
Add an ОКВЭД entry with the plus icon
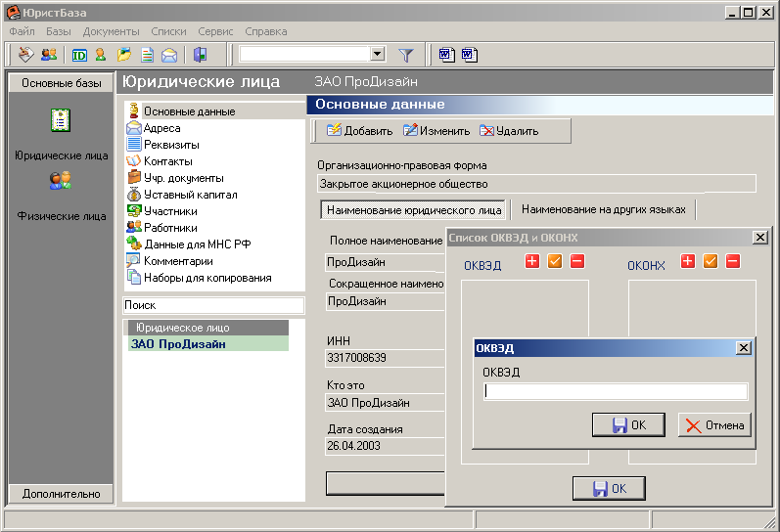(x=532, y=261)
